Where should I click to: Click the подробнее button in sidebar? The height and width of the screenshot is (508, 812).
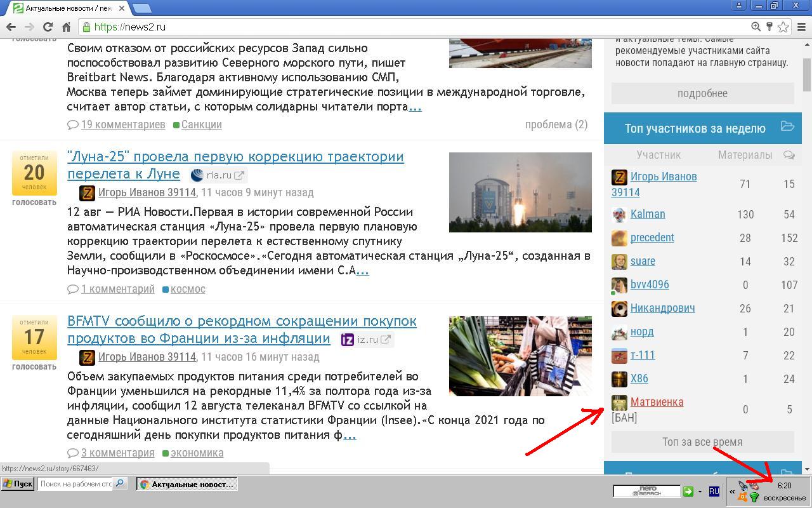(702, 93)
